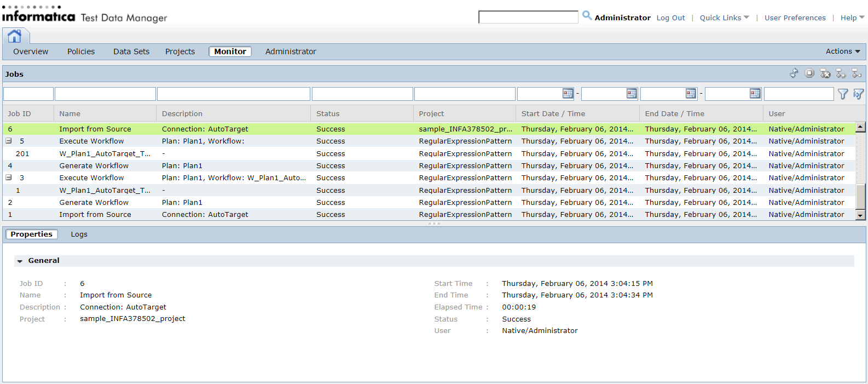Open the last End Date calendar picker

tap(755, 94)
